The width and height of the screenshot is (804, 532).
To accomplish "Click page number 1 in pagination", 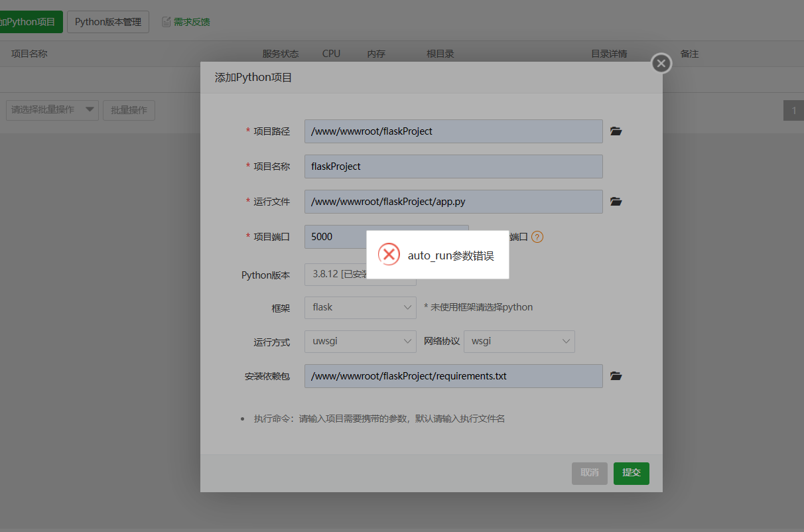I will [793, 111].
